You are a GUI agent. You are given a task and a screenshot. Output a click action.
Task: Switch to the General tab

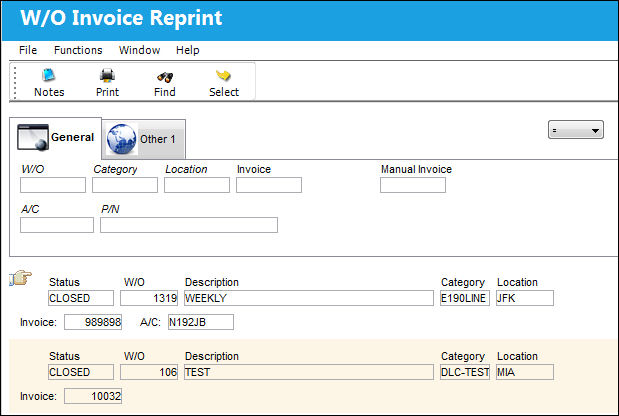click(x=55, y=137)
